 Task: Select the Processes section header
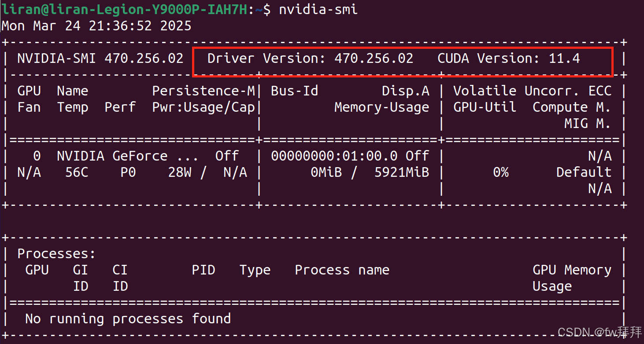tap(56, 253)
